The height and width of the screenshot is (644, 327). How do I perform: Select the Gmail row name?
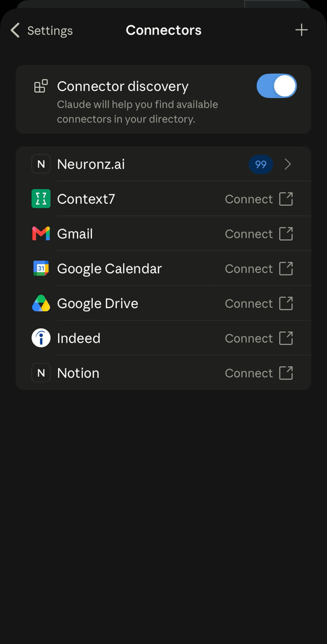coord(75,234)
